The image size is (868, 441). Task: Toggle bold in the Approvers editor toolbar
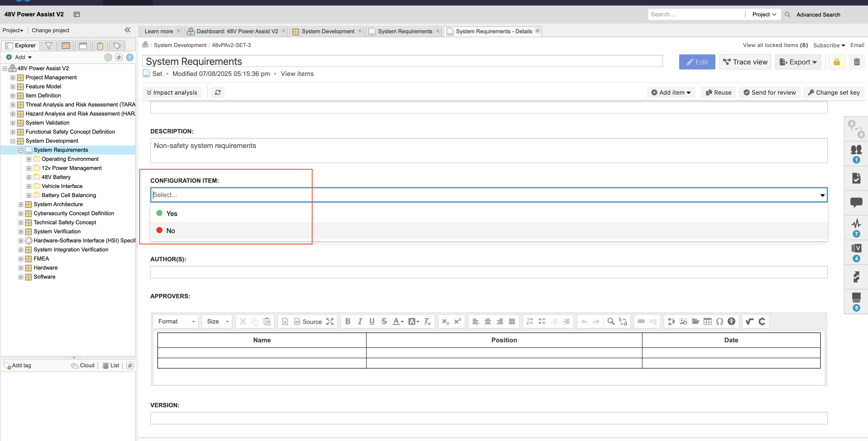[348, 321]
